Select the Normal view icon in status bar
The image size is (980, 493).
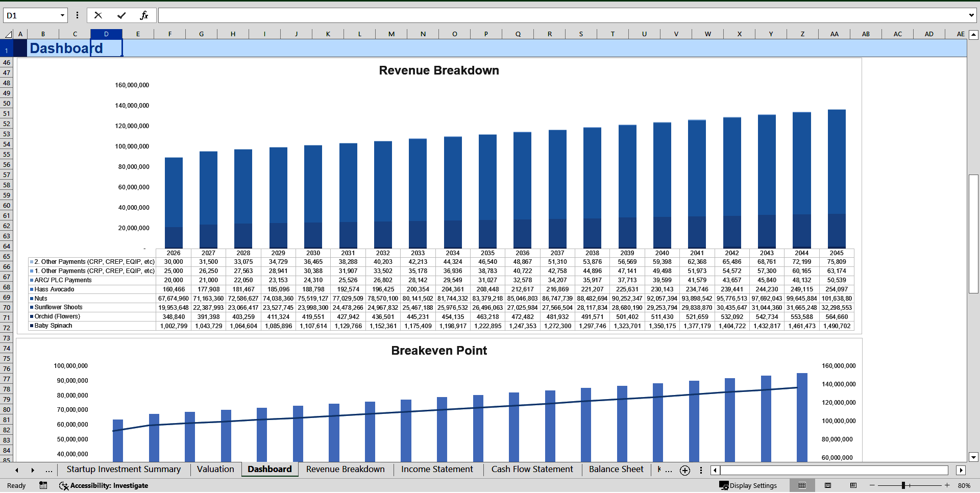[x=802, y=485]
